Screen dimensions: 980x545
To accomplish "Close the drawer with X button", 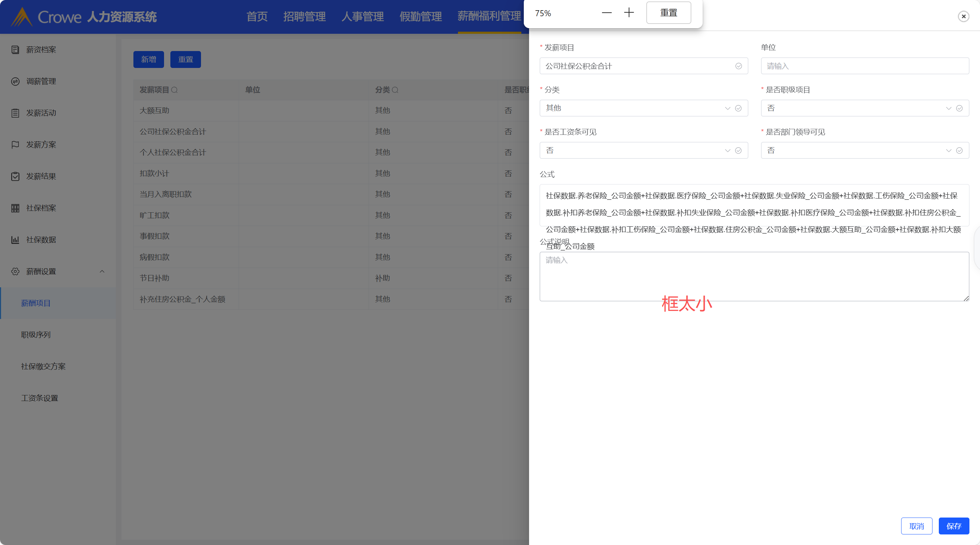I will click(x=963, y=16).
